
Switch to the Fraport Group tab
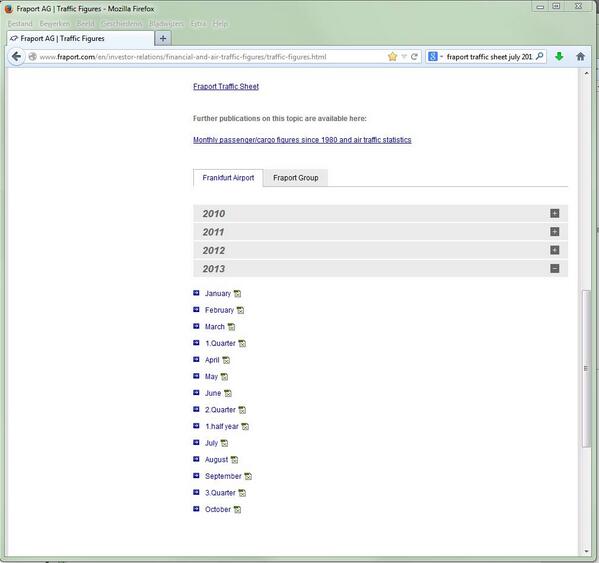[x=296, y=178]
